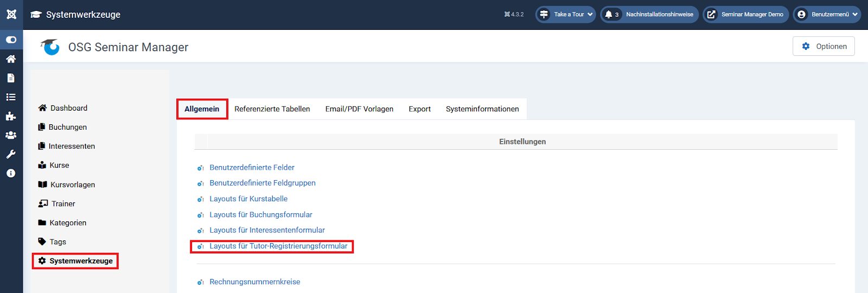The image size is (868, 293).
Task: Expand the Benutzermenü dropdown
Action: click(827, 15)
